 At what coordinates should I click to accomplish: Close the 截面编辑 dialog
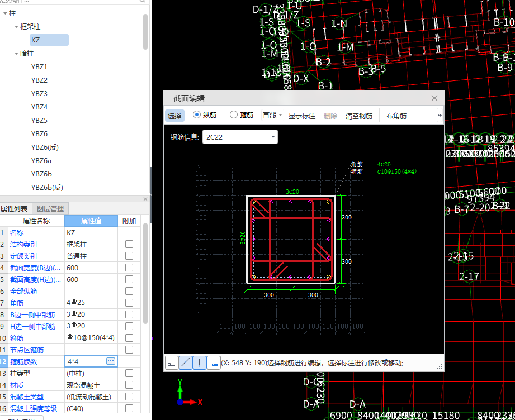point(434,98)
